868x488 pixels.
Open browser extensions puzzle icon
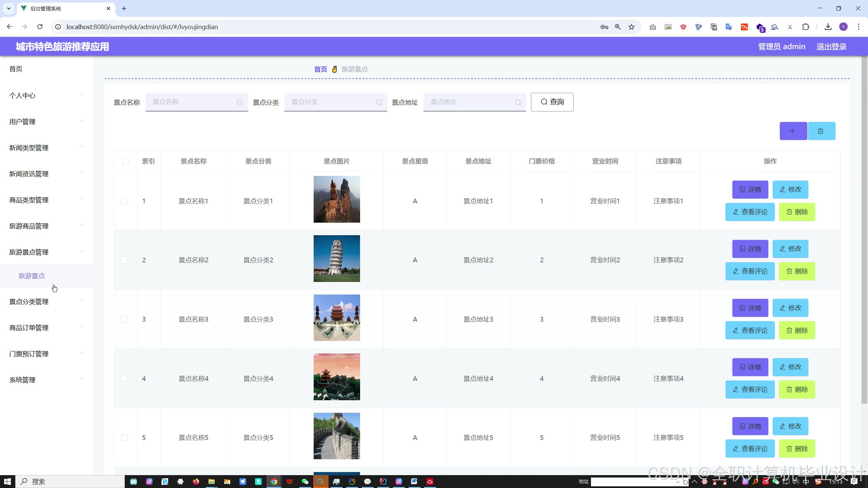coord(806,27)
